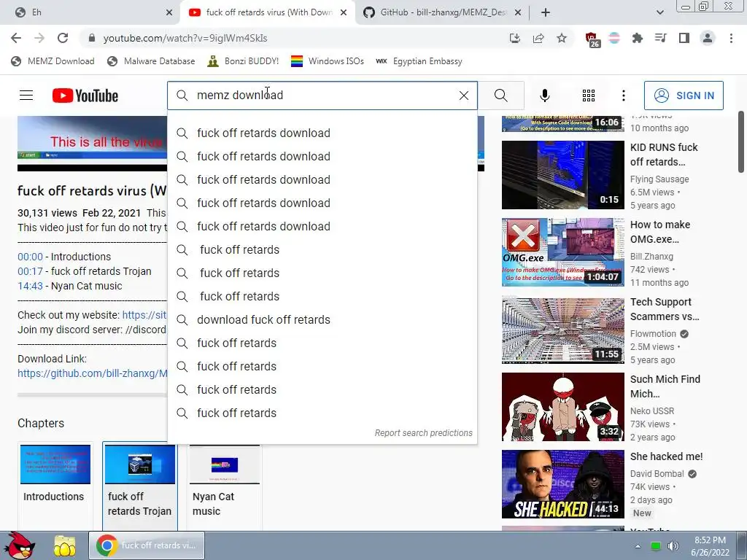Open the folder icon in the taskbar
The height and width of the screenshot is (560, 747).
coord(64,545)
